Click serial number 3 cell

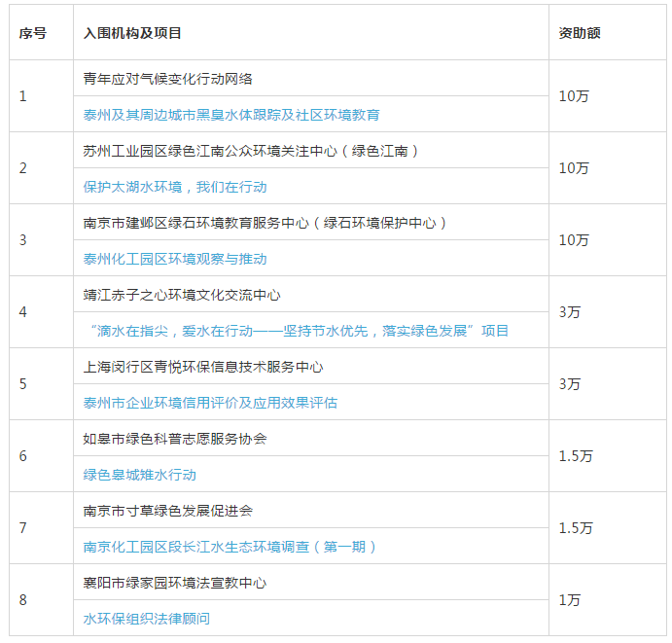point(41,240)
